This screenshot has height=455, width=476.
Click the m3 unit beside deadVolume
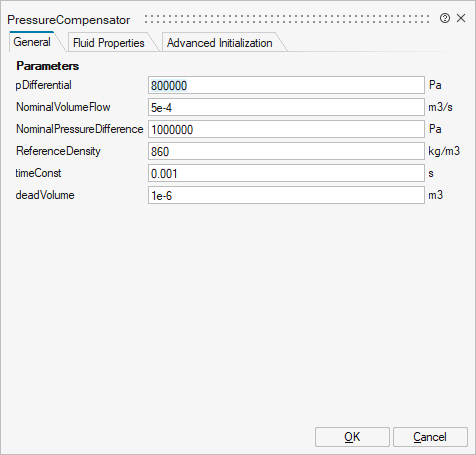point(436,195)
